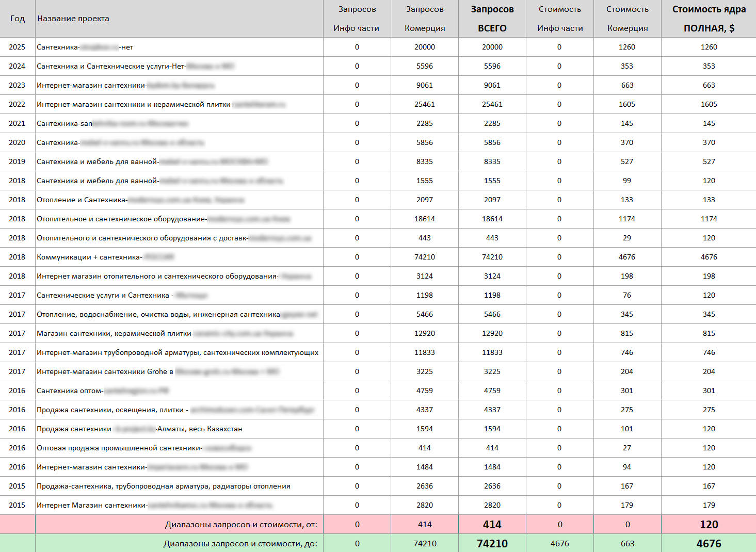Select bold 414 in the pink summary row
756x552 pixels.
click(x=492, y=525)
